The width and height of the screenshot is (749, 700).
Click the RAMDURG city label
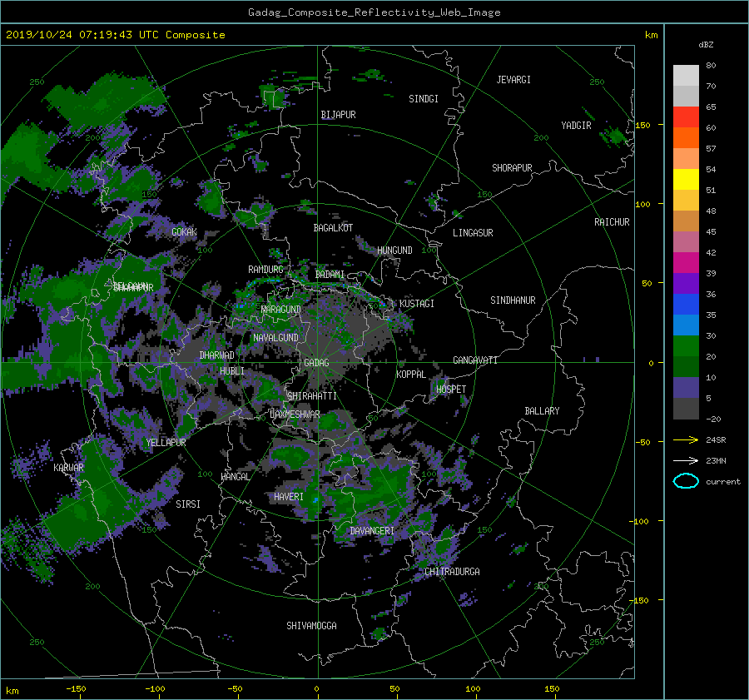coord(265,270)
